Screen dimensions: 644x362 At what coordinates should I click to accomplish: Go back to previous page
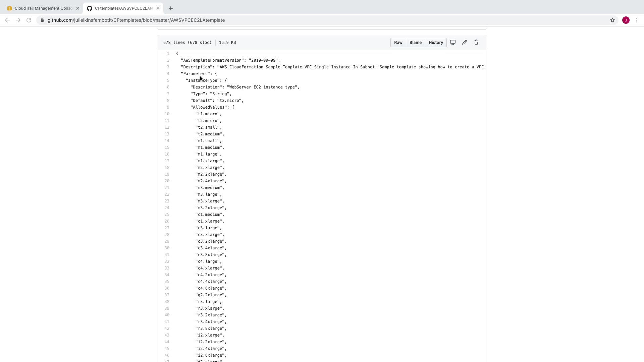tap(7, 20)
